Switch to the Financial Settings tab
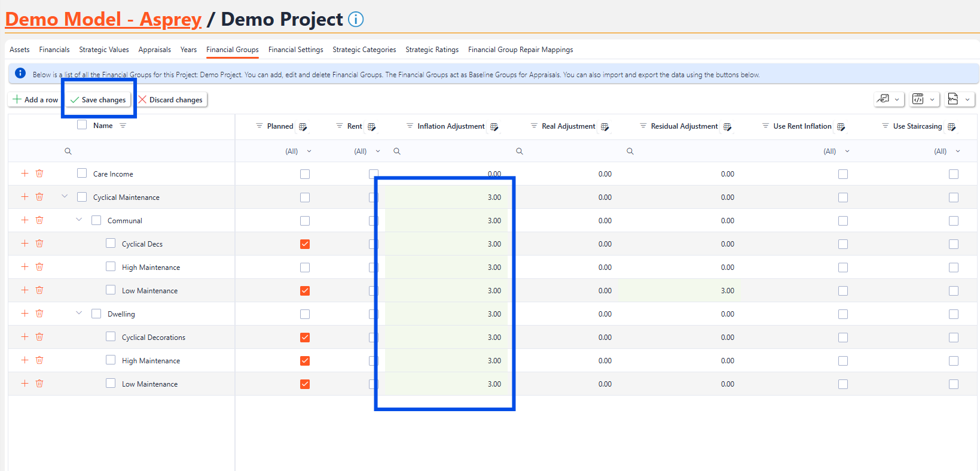This screenshot has width=980, height=471. click(295, 50)
